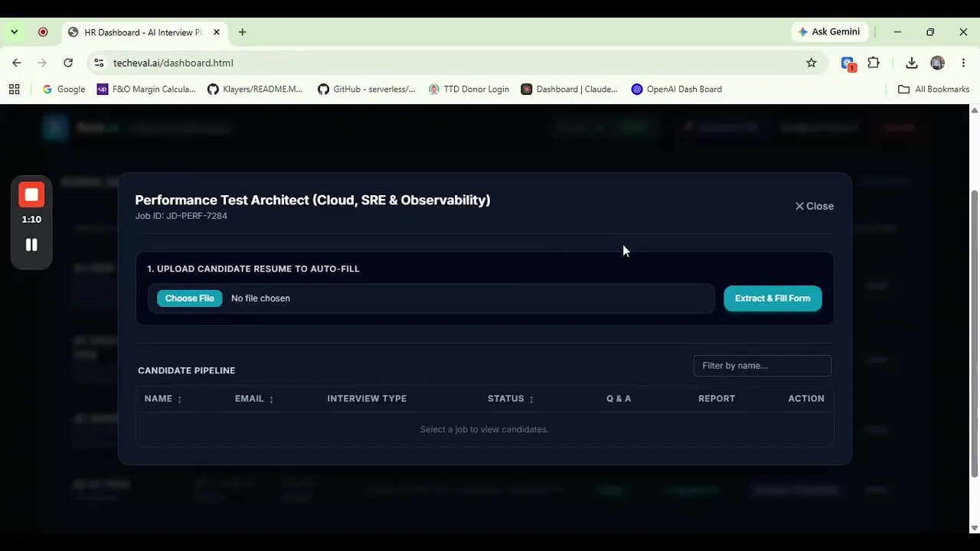Click Choose File to upload a resume

pyautogui.click(x=190, y=298)
